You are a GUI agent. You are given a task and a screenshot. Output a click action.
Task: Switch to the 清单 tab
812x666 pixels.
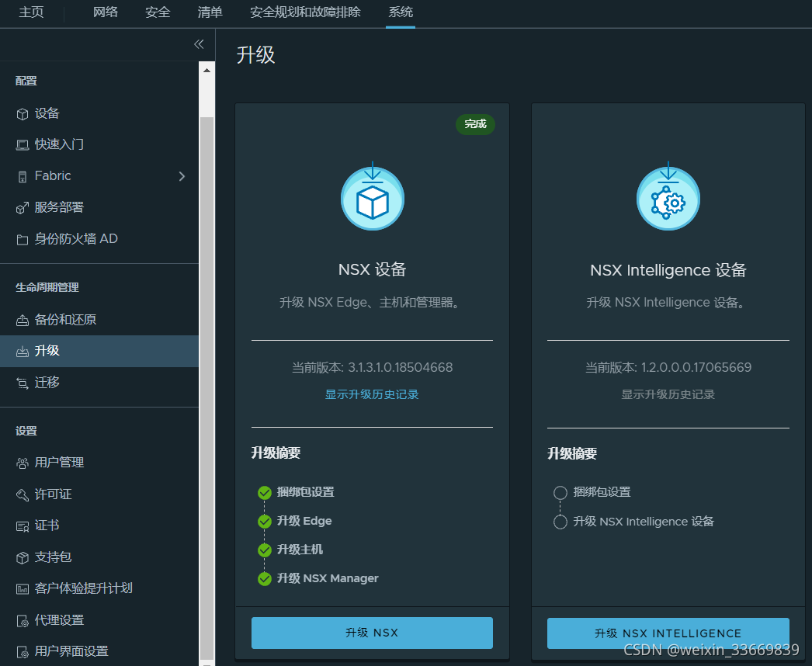(x=210, y=12)
